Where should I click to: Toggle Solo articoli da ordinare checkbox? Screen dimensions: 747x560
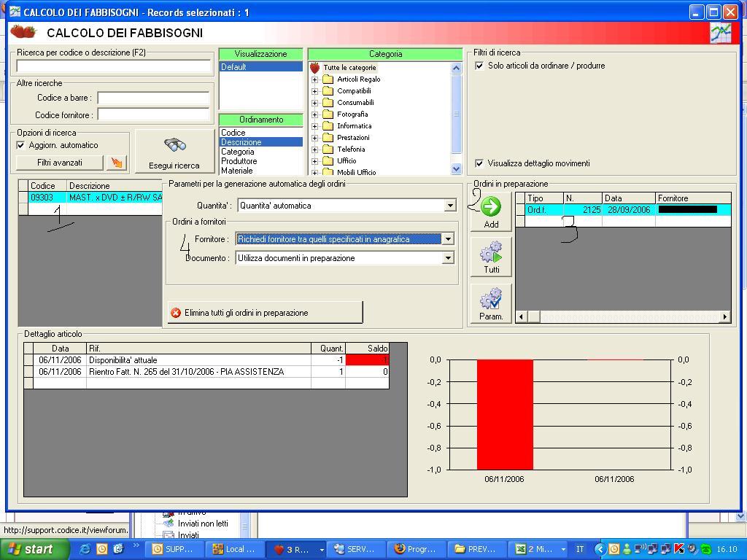pos(479,66)
